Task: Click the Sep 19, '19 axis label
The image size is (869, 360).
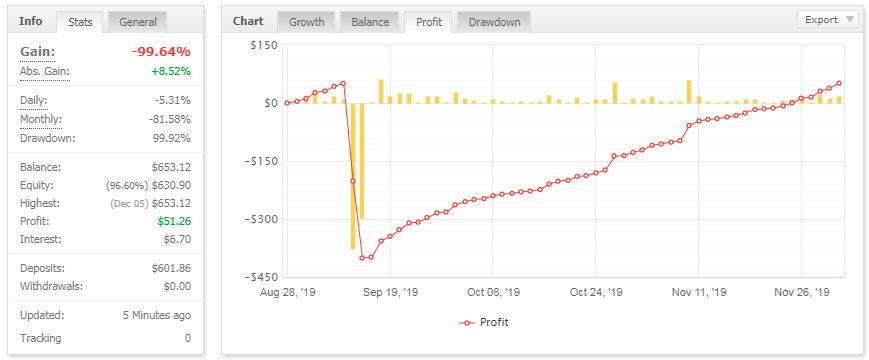Action: [x=391, y=292]
